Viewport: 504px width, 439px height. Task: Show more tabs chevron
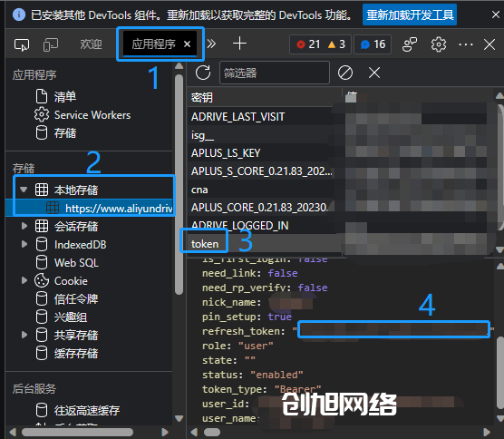point(211,44)
